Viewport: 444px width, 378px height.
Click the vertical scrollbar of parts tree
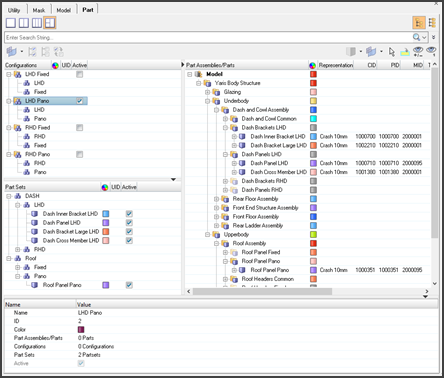pos(434,153)
